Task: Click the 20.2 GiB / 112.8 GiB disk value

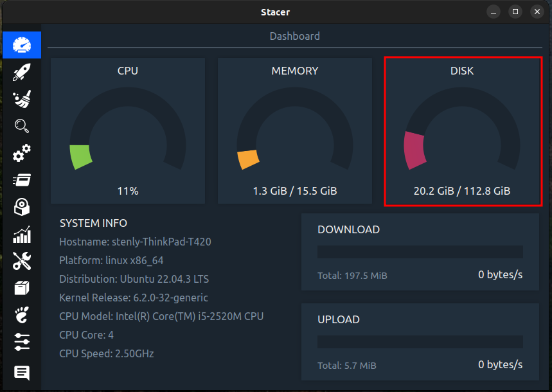Action: [x=462, y=191]
